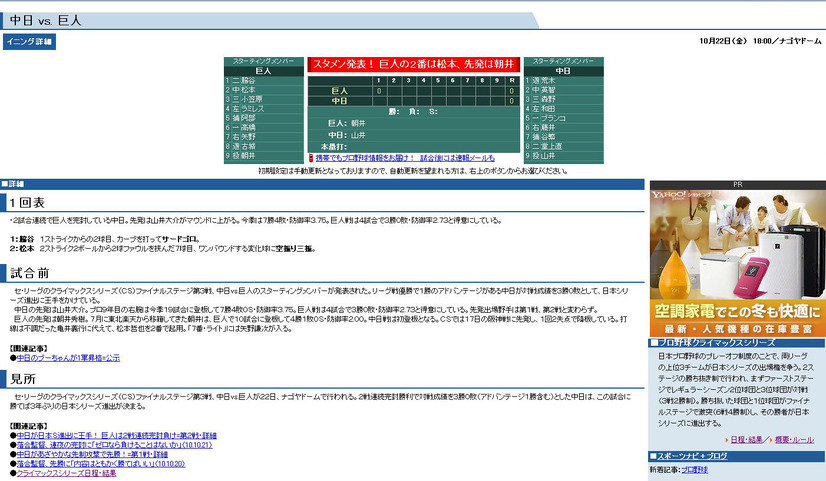Open the 中日が日本S進出に王手 article link

pos(117,436)
